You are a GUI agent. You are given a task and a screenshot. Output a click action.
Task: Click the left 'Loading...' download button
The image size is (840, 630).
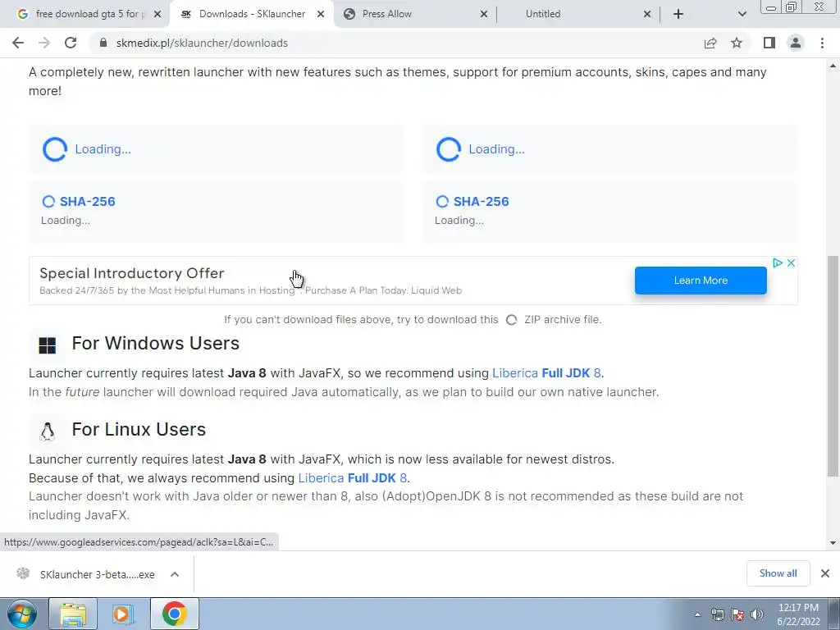(x=216, y=149)
